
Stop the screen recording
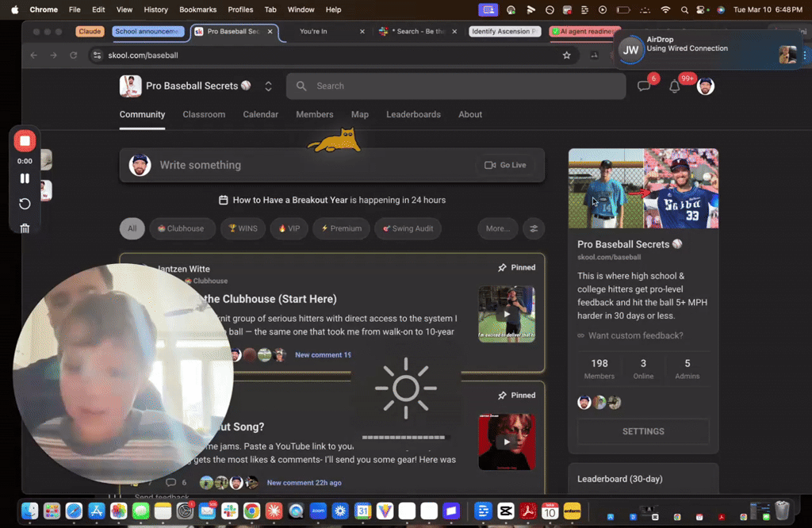[25, 141]
